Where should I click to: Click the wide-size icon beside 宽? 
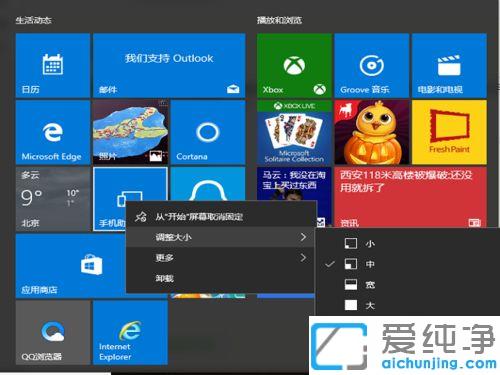351,285
